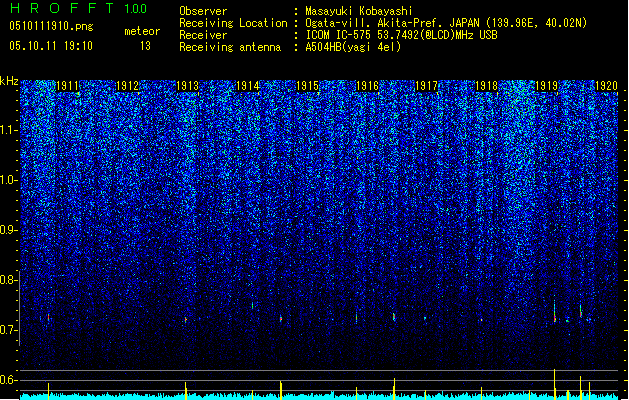Click the 0.7 kHz frequency axis label
Screen dimensions: 629x400
(x=8, y=330)
